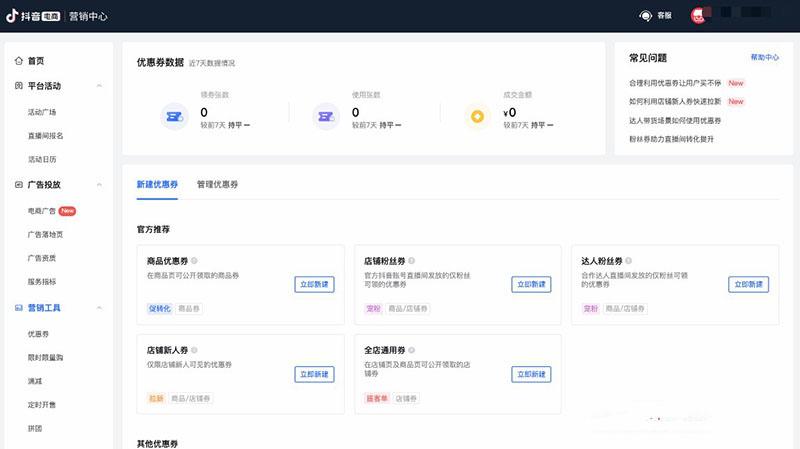This screenshot has width=800, height=449.
Task: Collapse the 平台活动 sidebar section
Action: pyautogui.click(x=99, y=86)
